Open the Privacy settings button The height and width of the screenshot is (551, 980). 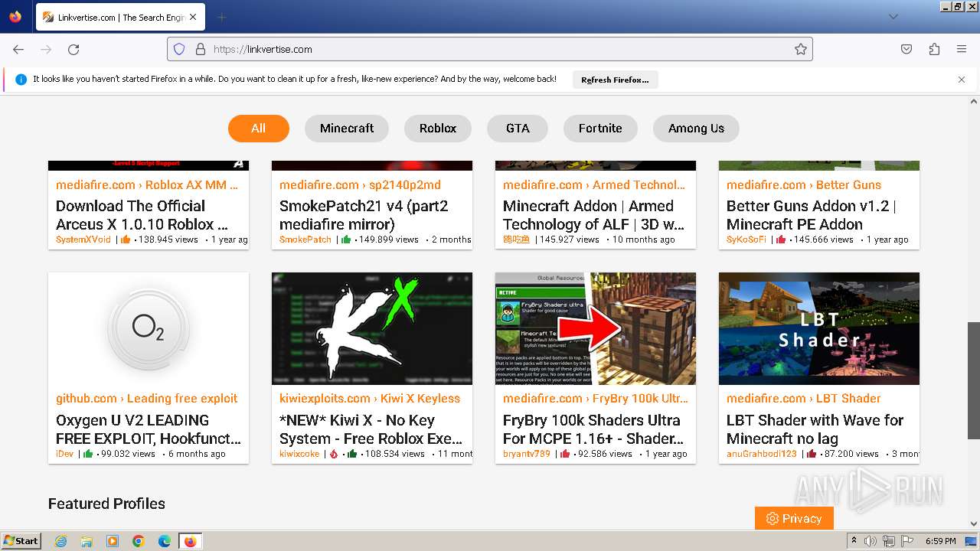click(x=794, y=518)
